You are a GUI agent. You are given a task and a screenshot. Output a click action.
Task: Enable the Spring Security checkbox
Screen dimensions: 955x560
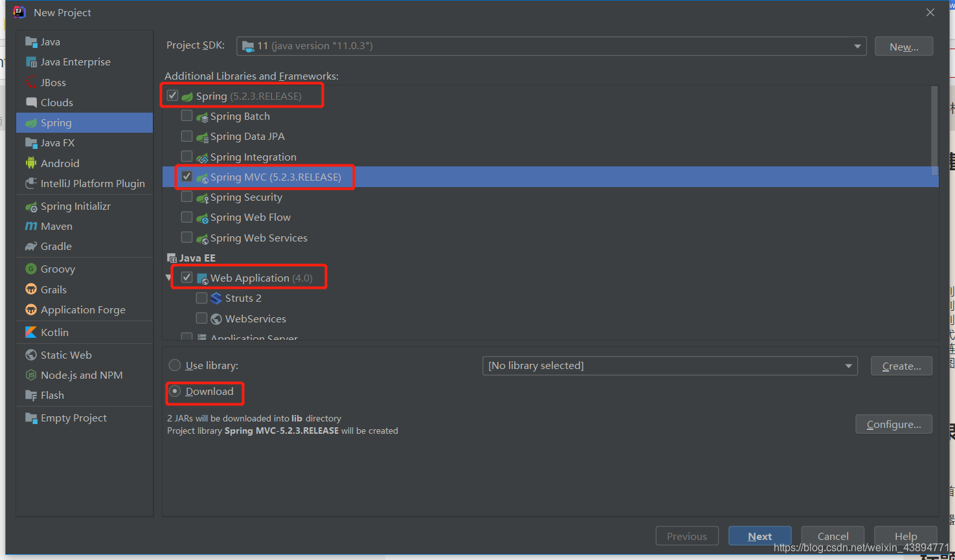click(186, 197)
